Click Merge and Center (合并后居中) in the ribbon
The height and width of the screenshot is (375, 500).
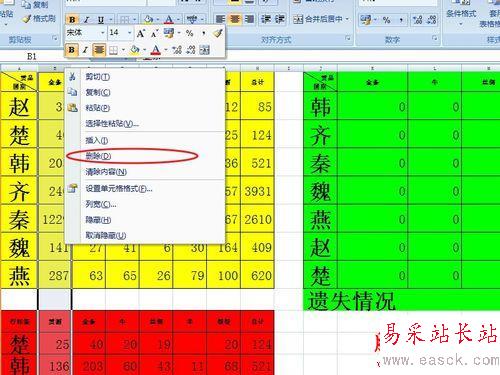(318, 19)
